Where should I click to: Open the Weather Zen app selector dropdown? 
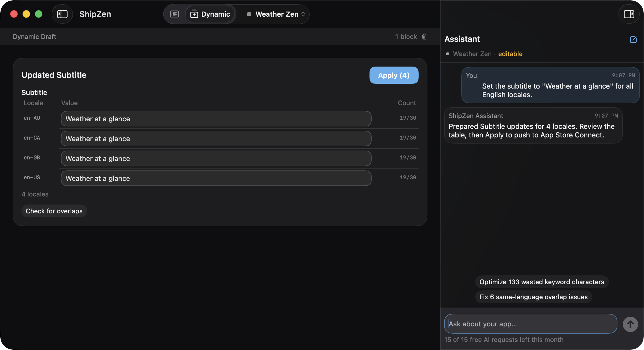276,14
